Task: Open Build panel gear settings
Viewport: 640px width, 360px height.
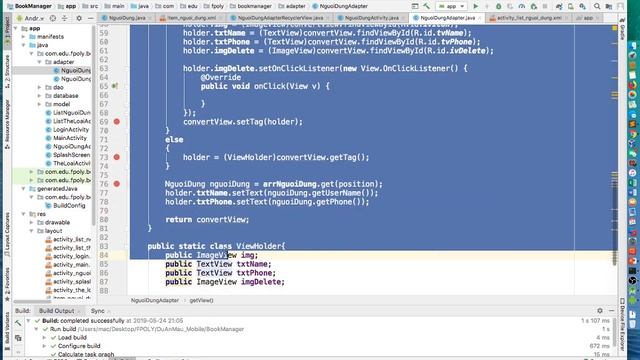Action: (600, 311)
